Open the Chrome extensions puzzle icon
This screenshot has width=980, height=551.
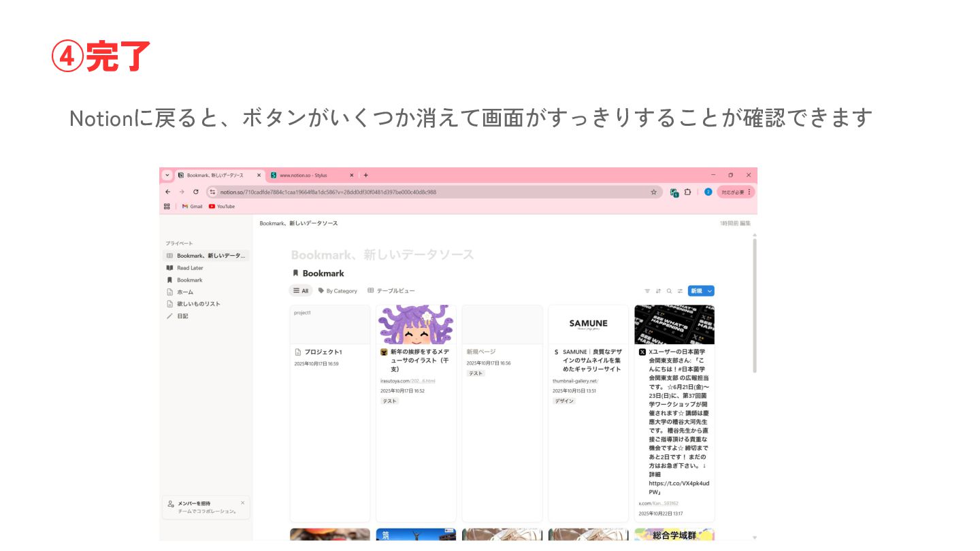click(687, 192)
